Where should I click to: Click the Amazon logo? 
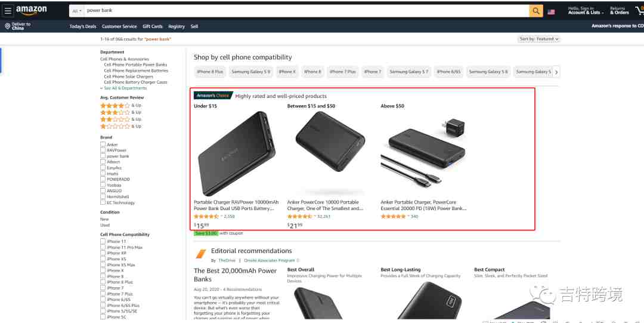pos(32,10)
